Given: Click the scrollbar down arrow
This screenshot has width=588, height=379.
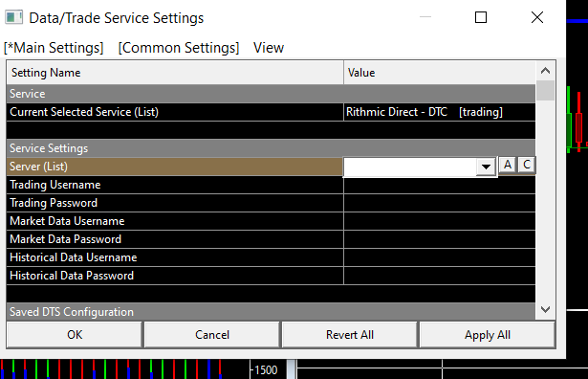Looking at the screenshot, I should [x=545, y=309].
